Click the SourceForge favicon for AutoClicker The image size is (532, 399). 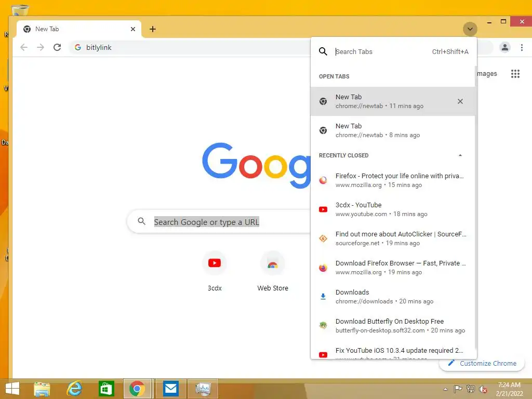323,238
